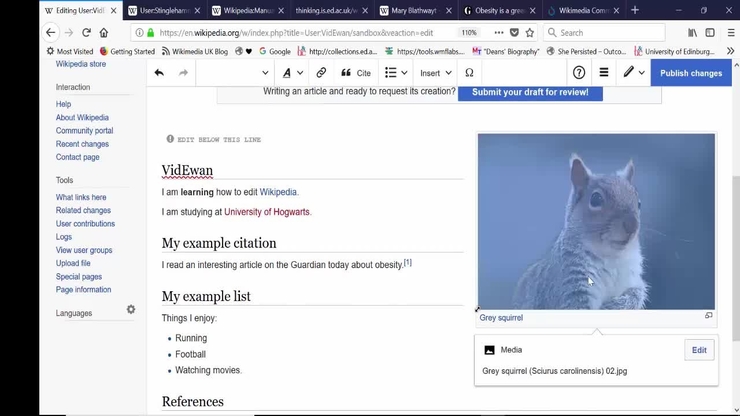Open the Cite tool

tap(356, 73)
